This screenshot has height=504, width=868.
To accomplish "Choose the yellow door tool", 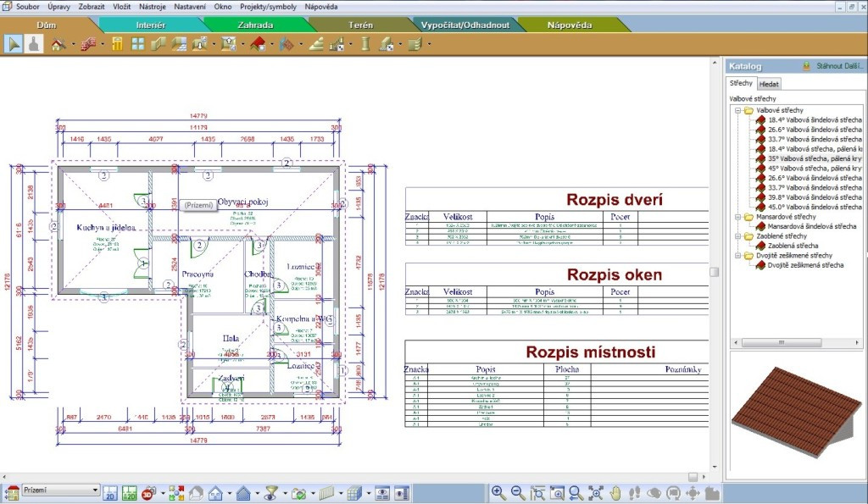I will 117,44.
